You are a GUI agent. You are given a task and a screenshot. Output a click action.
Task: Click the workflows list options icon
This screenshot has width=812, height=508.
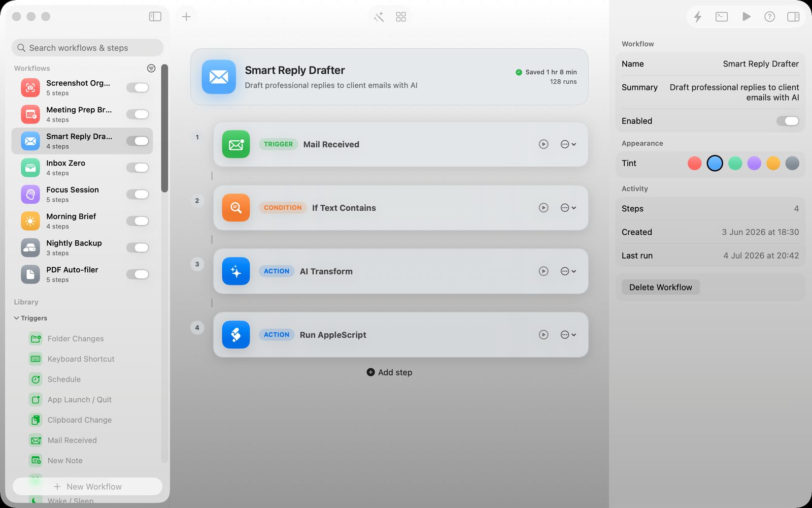coord(151,68)
